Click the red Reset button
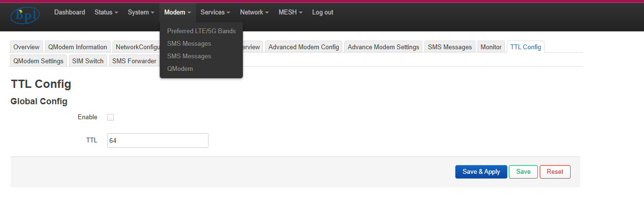Viewport: 644px width, 224px height. (x=555, y=172)
